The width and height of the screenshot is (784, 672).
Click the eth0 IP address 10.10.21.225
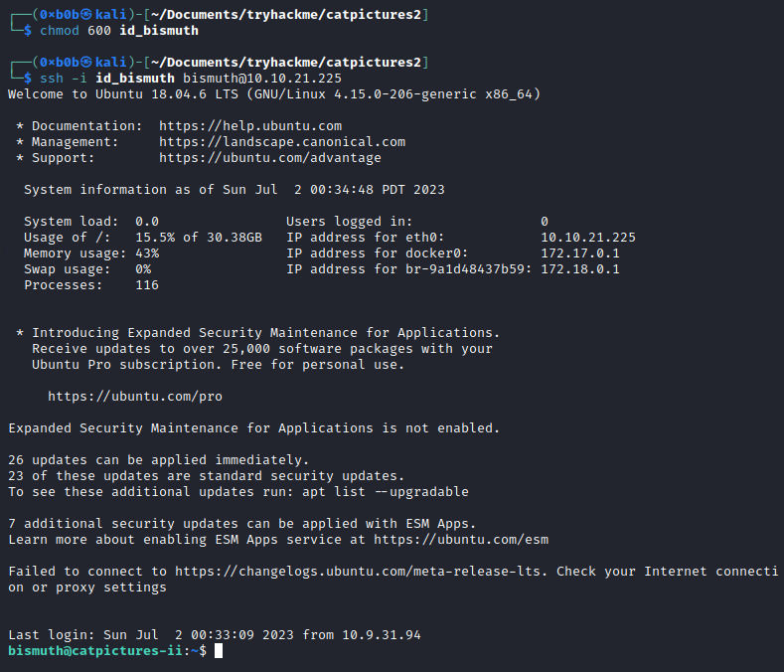point(588,238)
